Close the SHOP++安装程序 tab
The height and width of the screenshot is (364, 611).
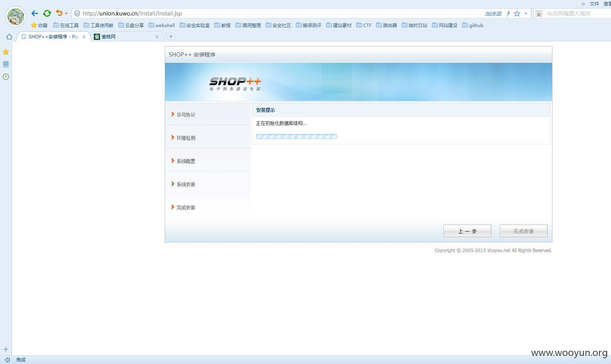(84, 37)
